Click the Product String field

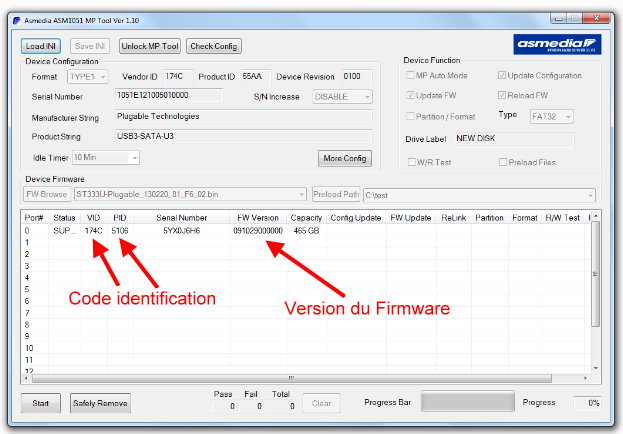[x=244, y=136]
